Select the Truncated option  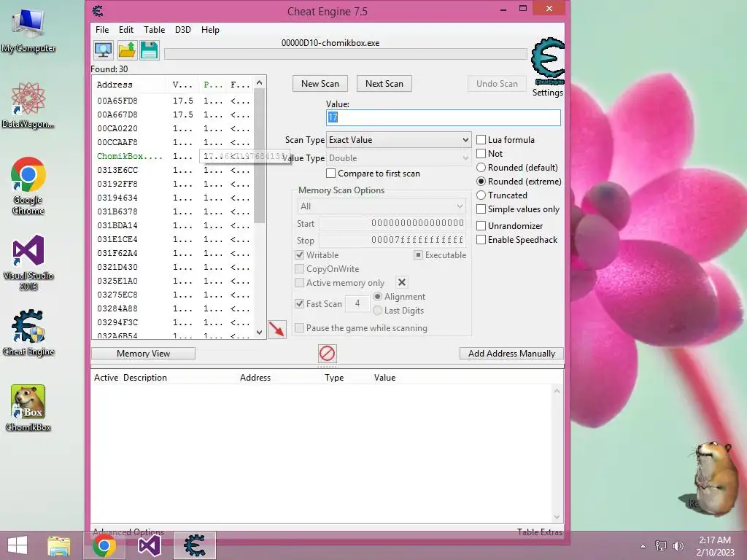point(481,195)
